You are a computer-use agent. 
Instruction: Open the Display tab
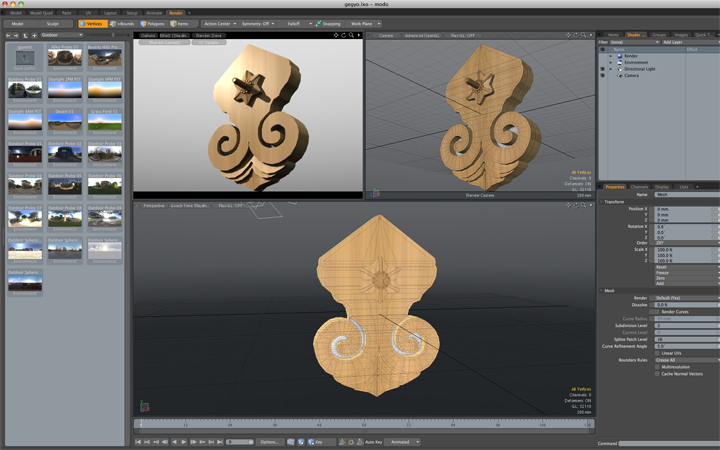(662, 187)
